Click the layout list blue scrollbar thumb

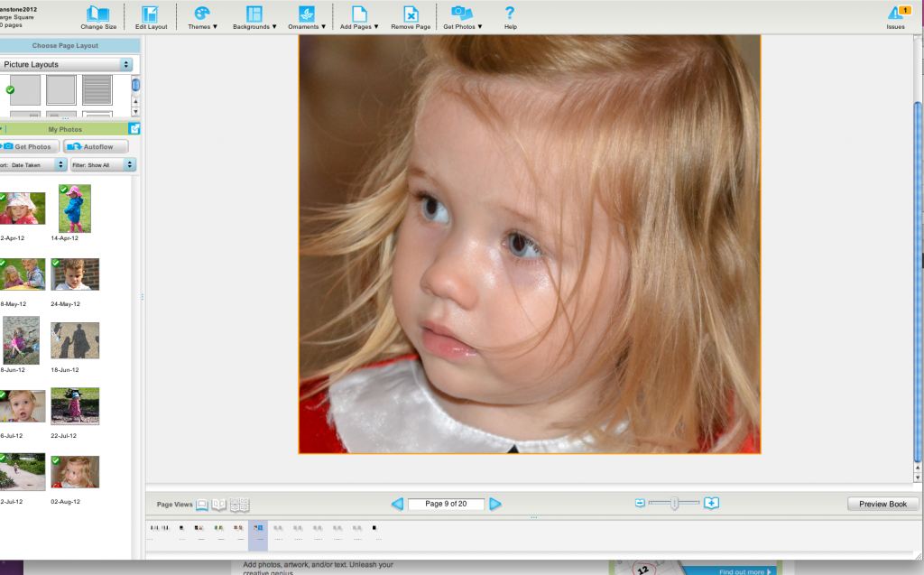pyautogui.click(x=135, y=85)
